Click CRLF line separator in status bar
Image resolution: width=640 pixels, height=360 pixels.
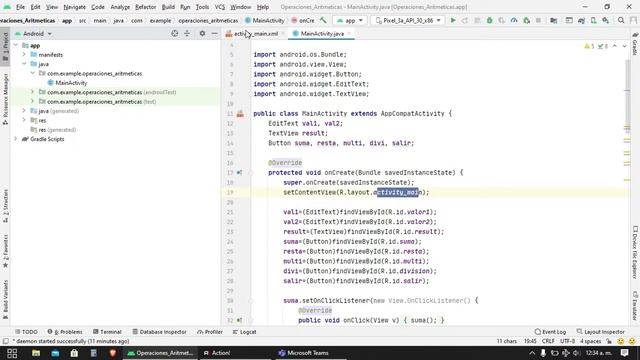548,341
